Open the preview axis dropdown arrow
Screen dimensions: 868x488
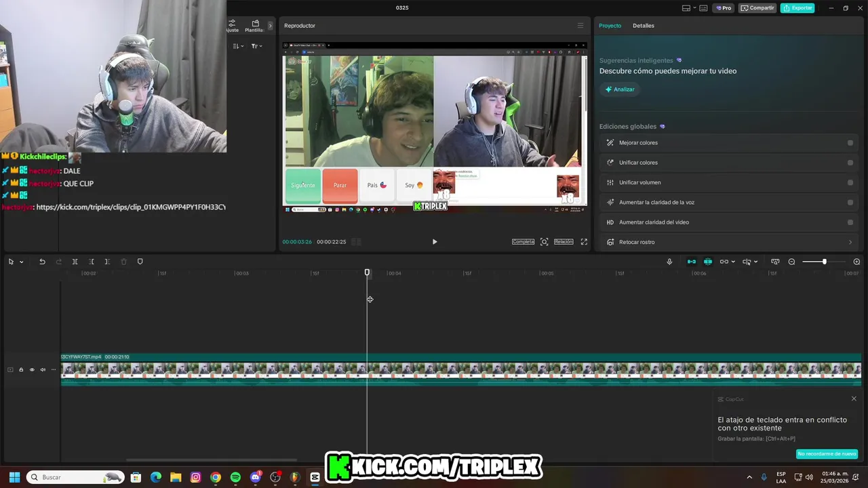click(755, 262)
